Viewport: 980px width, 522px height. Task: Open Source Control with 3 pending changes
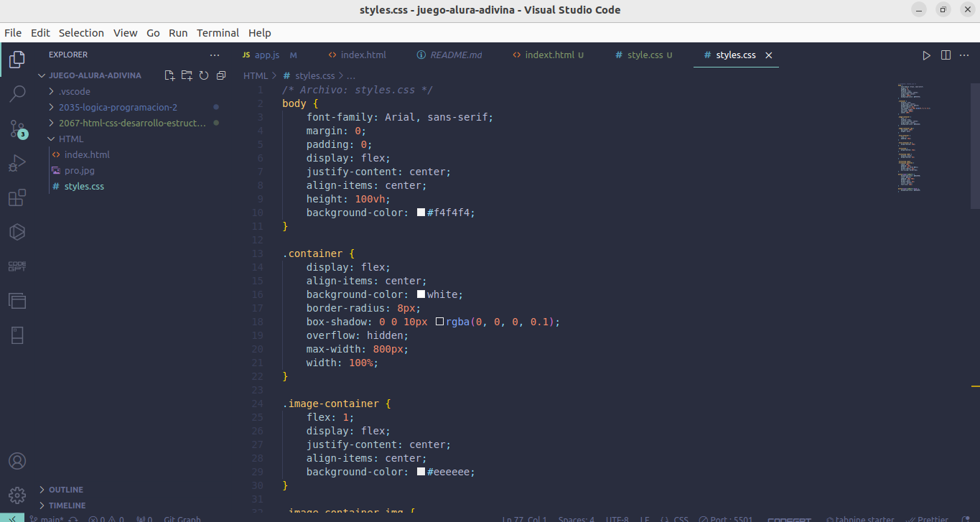point(17,129)
